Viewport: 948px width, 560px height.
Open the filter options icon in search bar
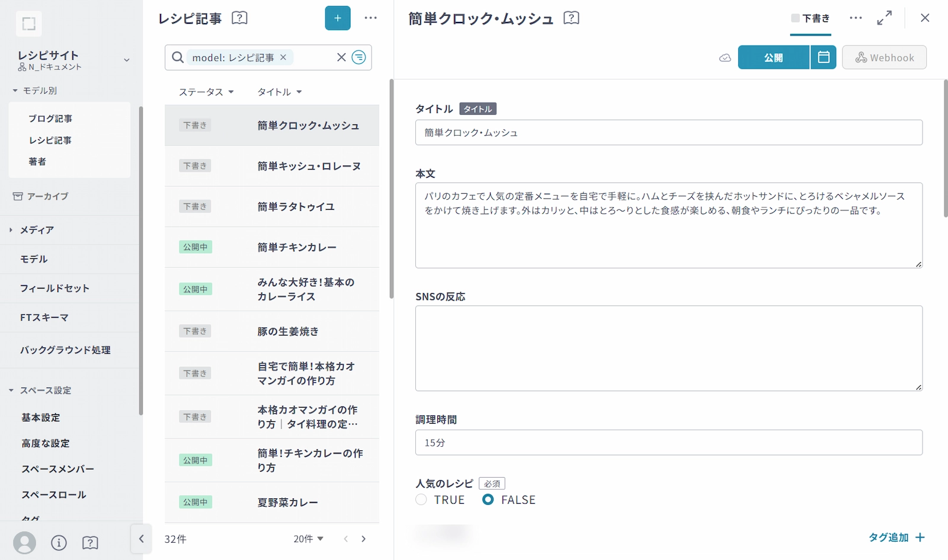click(358, 57)
